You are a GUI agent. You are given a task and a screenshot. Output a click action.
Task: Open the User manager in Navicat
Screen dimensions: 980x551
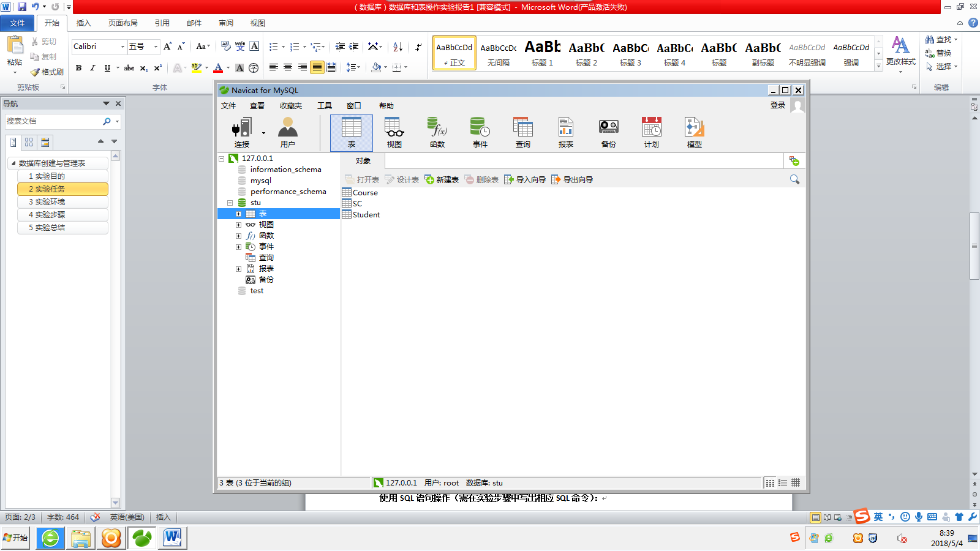[287, 133]
